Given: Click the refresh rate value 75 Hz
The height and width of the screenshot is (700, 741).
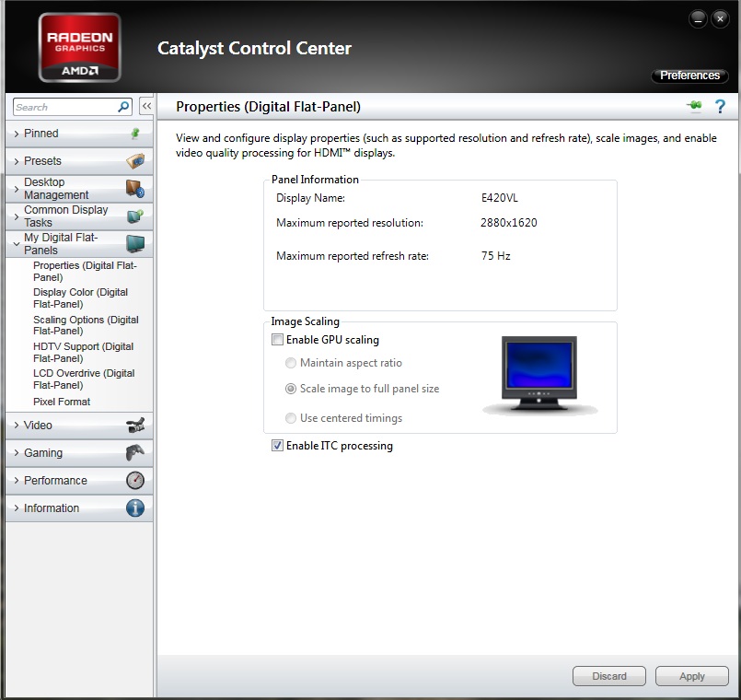Looking at the screenshot, I should pyautogui.click(x=496, y=256).
